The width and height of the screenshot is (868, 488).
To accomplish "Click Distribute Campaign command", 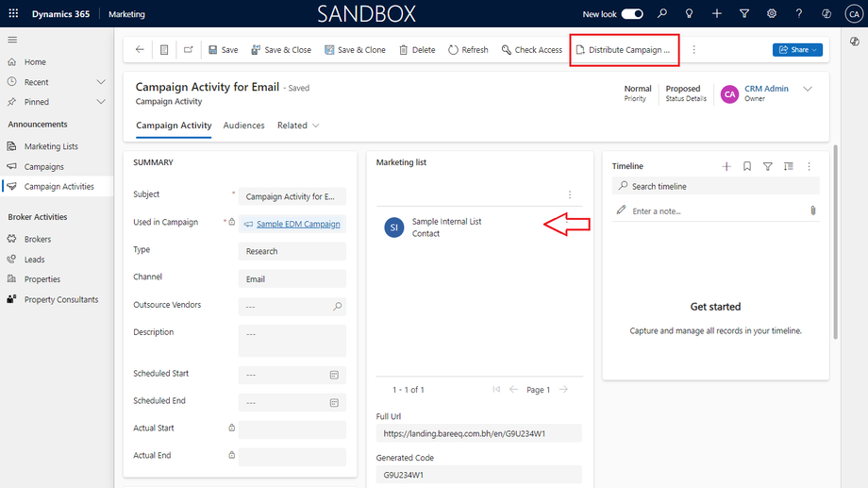I will [x=624, y=50].
